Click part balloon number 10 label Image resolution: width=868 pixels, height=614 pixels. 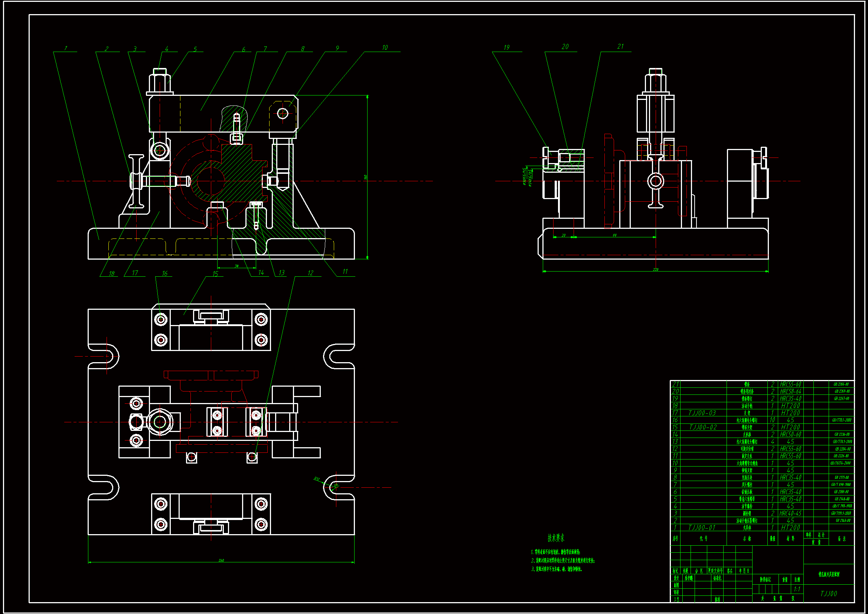pos(385,48)
